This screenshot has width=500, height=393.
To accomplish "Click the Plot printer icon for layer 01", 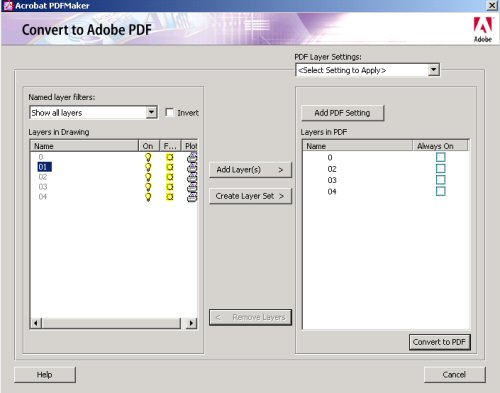I will (192, 167).
